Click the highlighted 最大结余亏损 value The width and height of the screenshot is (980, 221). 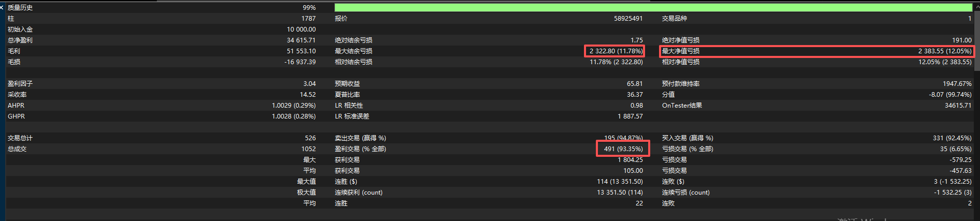coord(616,51)
